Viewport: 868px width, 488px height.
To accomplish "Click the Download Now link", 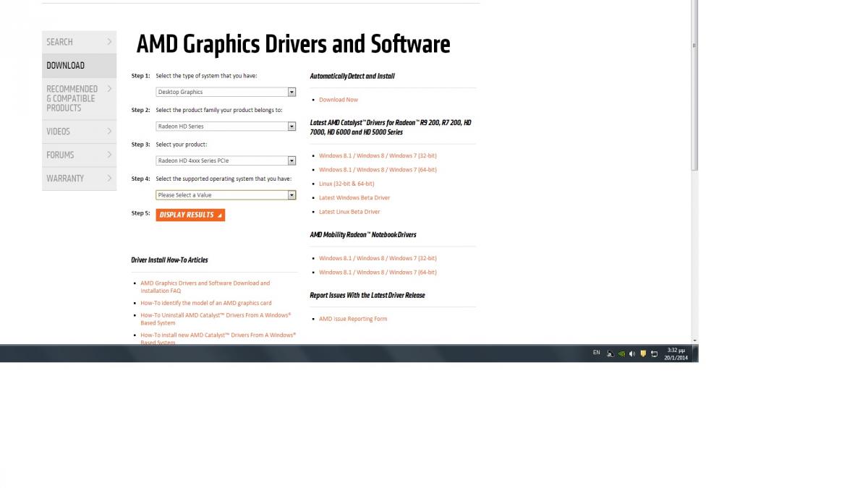I will 339,100.
